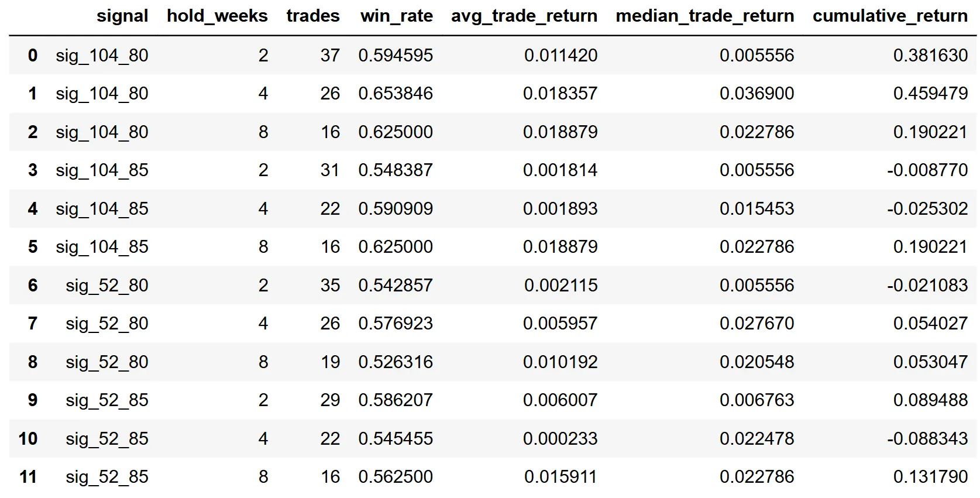Click cumulative_return cell 0.381630
980x498 pixels.
click(x=930, y=56)
